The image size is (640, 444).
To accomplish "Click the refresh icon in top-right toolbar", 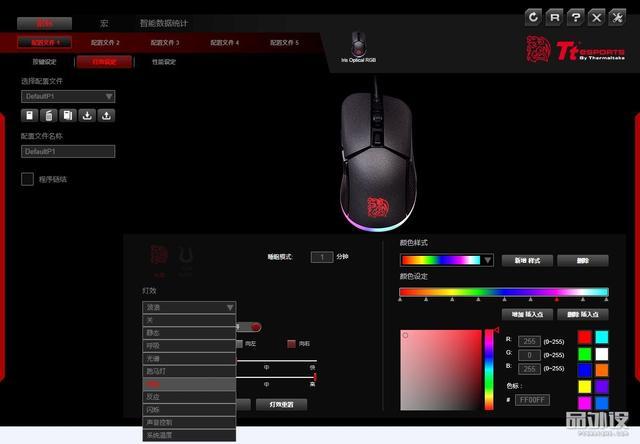I will click(533, 17).
